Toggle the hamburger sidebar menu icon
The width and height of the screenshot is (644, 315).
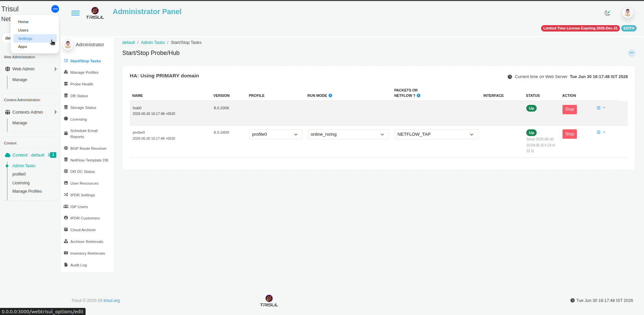click(x=75, y=13)
